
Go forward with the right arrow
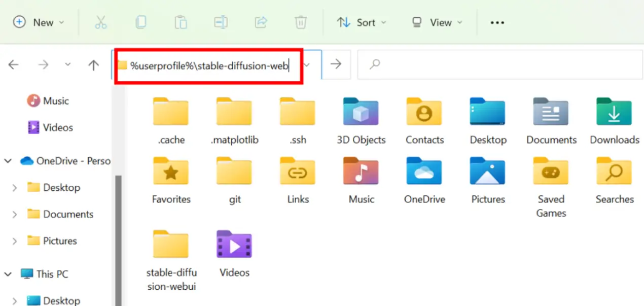click(44, 64)
